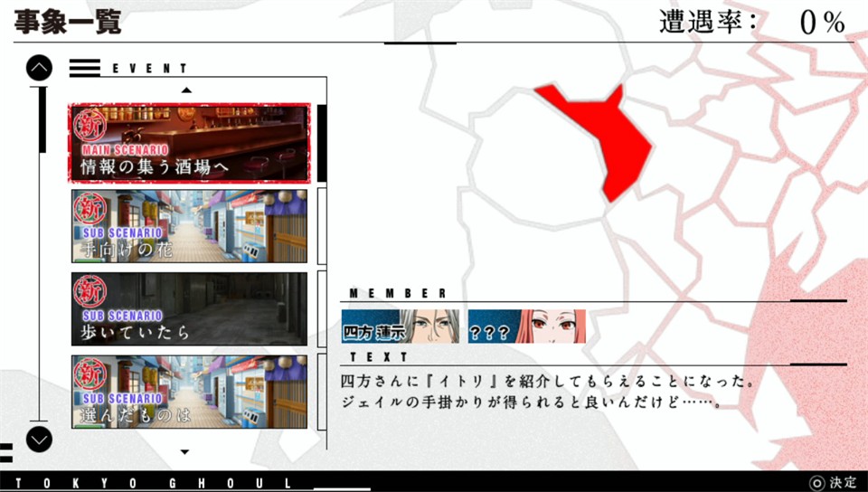The width and height of the screenshot is (868, 492).
Task: Click description line ジェイルの手掛かりが得られると
Action: 532,402
